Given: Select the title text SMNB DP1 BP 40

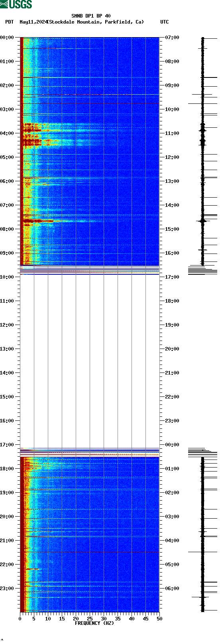Looking at the screenshot, I should pos(91,16).
